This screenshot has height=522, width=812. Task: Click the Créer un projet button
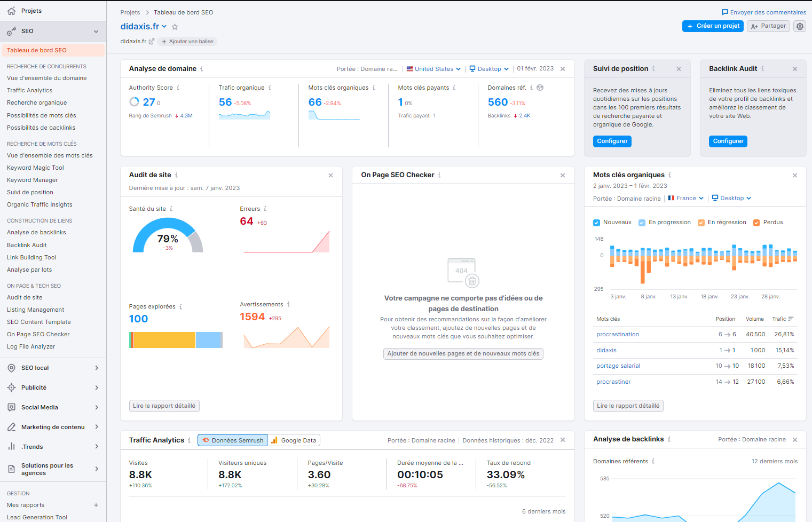tap(713, 26)
